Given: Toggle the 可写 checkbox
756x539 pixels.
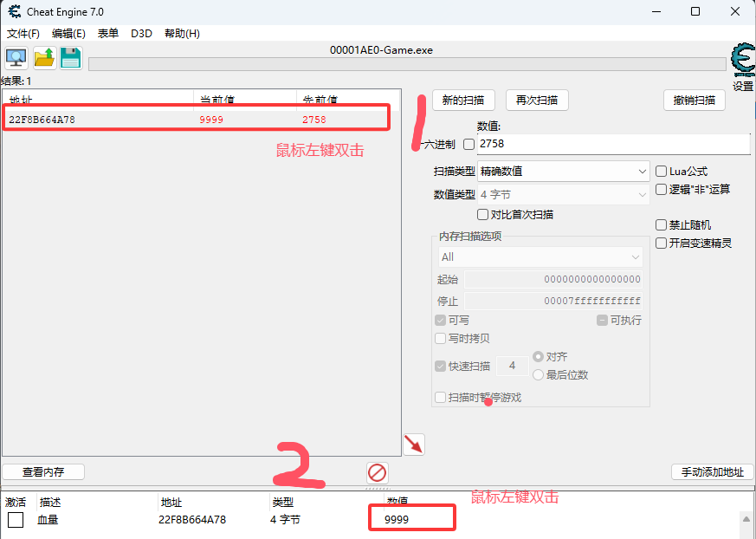Looking at the screenshot, I should (440, 321).
